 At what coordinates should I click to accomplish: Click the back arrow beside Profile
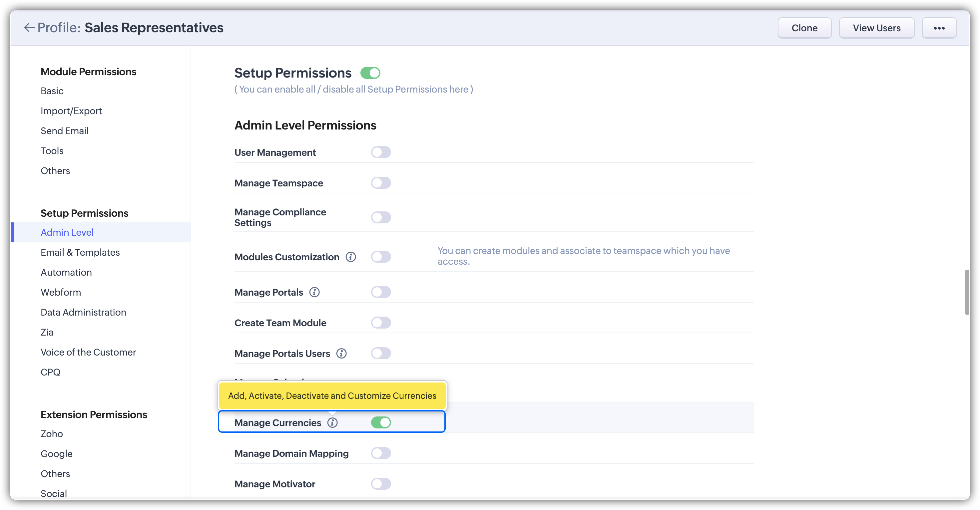point(29,28)
